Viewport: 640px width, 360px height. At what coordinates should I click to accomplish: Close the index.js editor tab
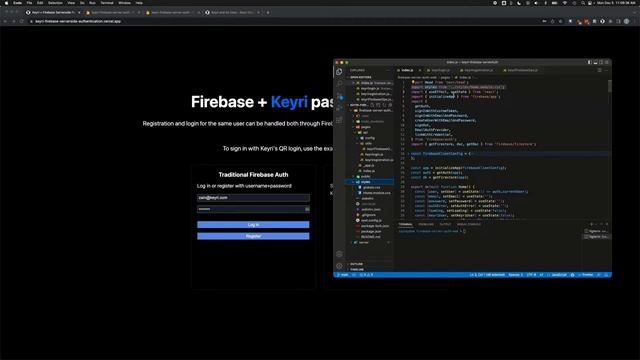point(420,70)
